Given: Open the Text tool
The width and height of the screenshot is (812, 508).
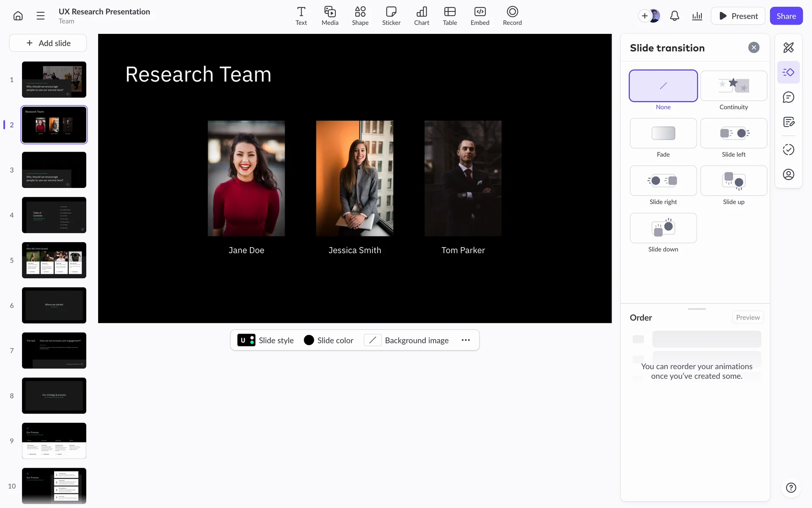Looking at the screenshot, I should tap(301, 16).
